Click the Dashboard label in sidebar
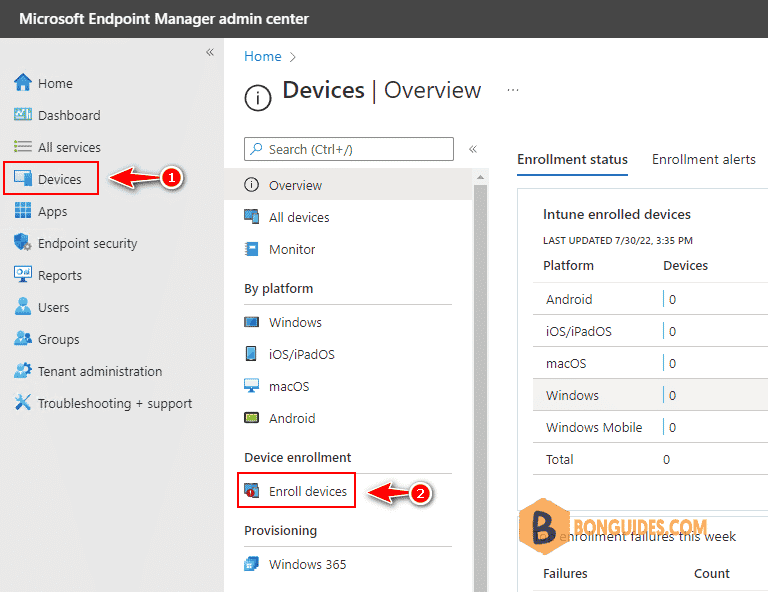 pyautogui.click(x=69, y=116)
